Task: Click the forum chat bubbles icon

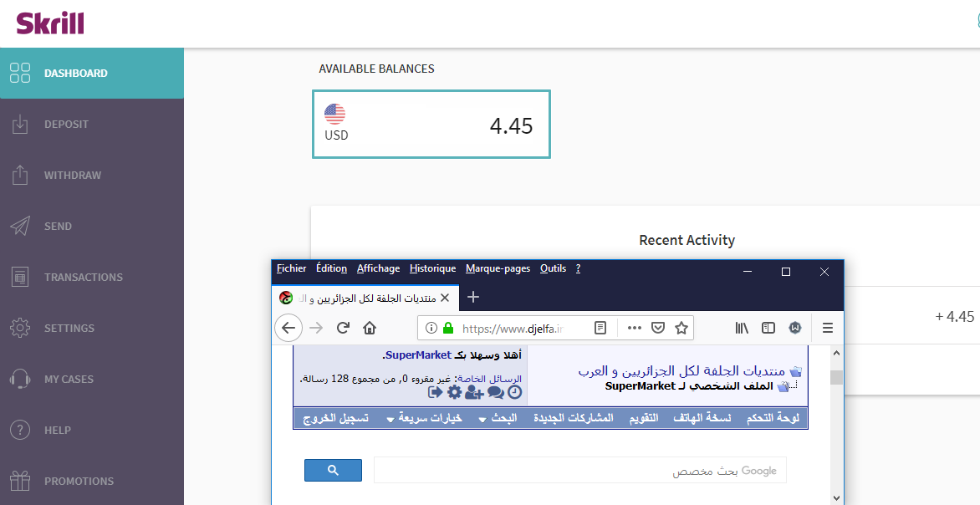Action: 496,392
